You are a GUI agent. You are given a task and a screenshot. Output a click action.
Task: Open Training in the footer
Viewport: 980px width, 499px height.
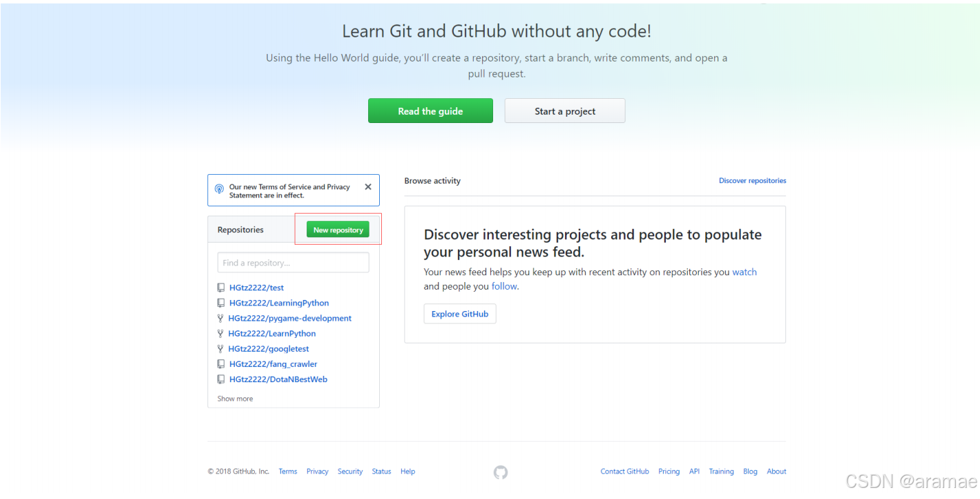click(x=721, y=471)
